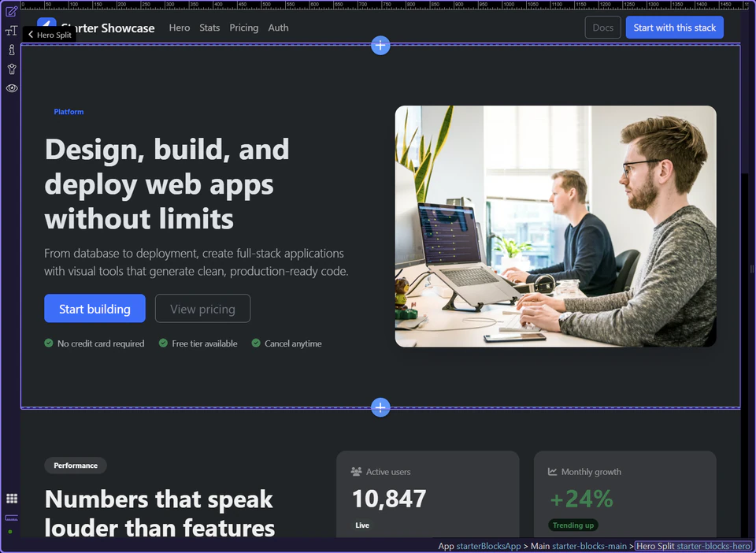Open the grid icon at sidebar bottom
Viewport: 756px width, 553px height.
[x=11, y=499]
